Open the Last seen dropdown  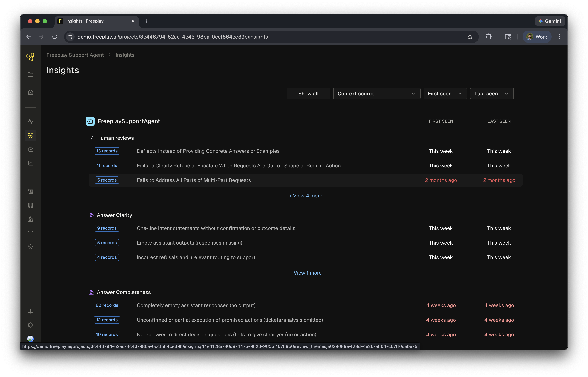[492, 94]
